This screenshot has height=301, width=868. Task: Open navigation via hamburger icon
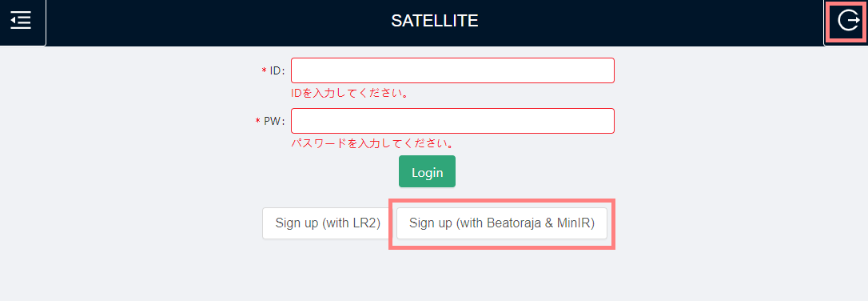click(21, 21)
